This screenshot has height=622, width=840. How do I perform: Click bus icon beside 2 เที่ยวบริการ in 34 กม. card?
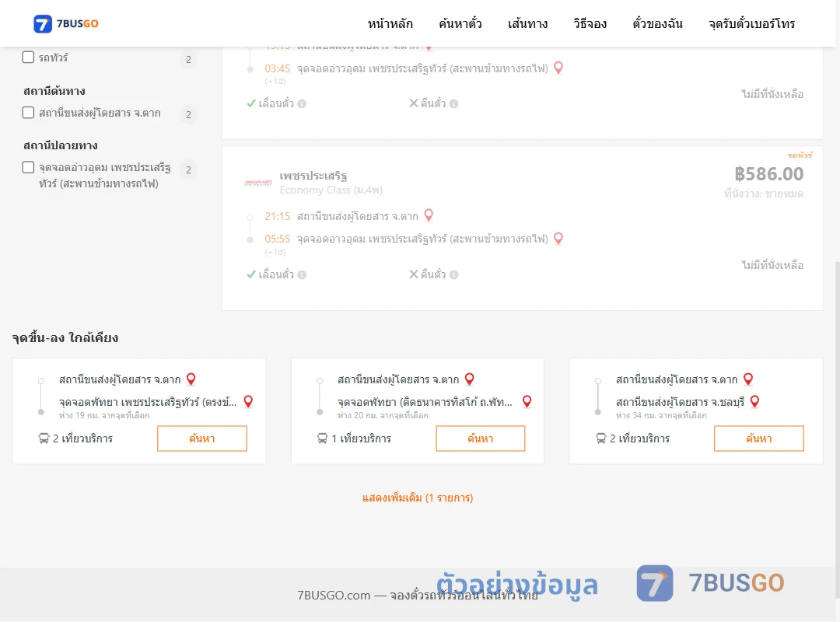(x=601, y=439)
